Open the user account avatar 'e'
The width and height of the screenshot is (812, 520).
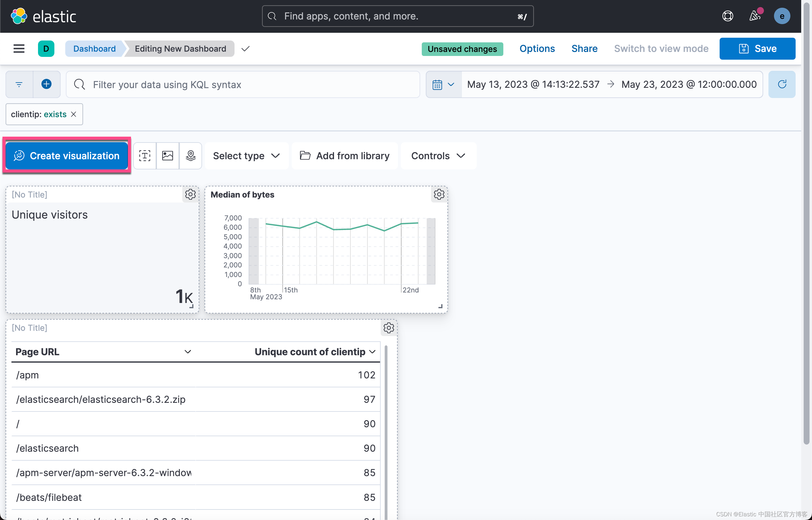pyautogui.click(x=782, y=16)
